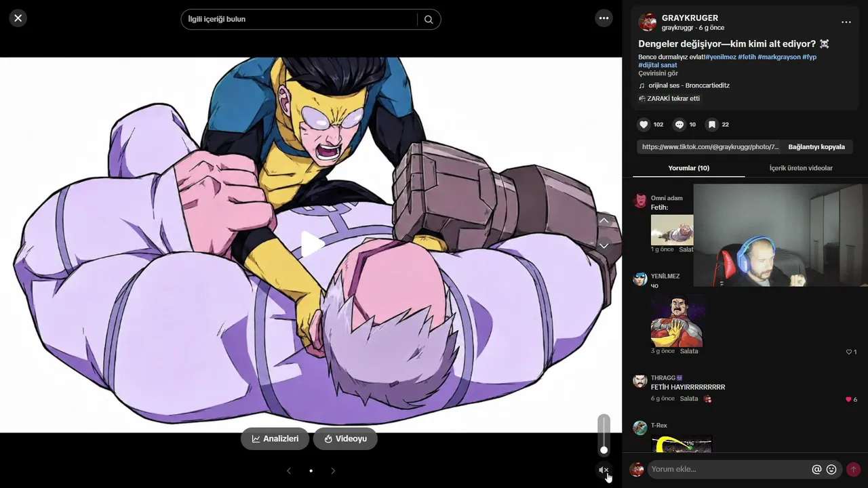Screen dimensions: 868x488
Task: Adjust the vertical volume slider
Action: pos(604,434)
